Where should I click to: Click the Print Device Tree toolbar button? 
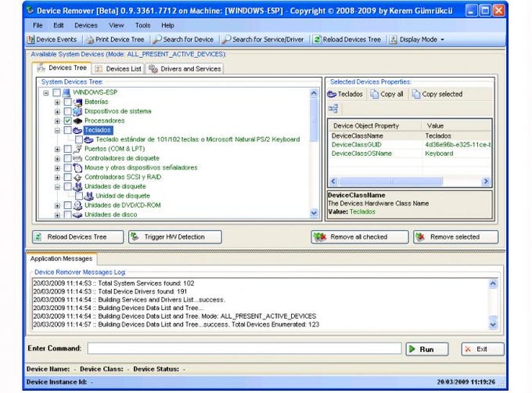tap(115, 39)
